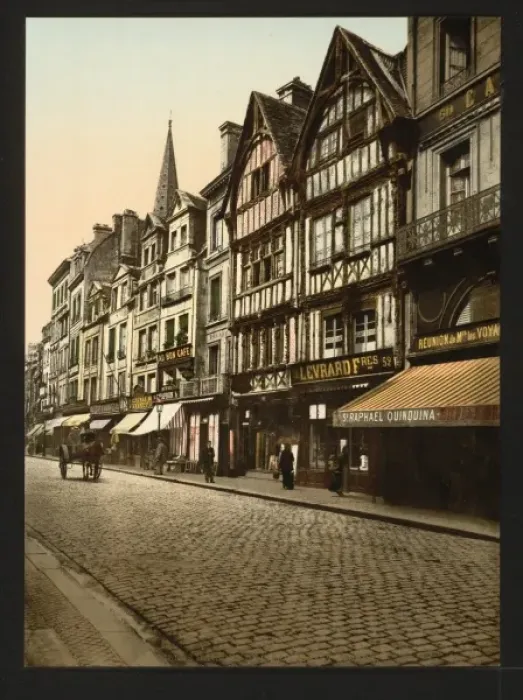Click the Reunion de Mrs les Voyageurs sign
The image size is (523, 700).
457,338
